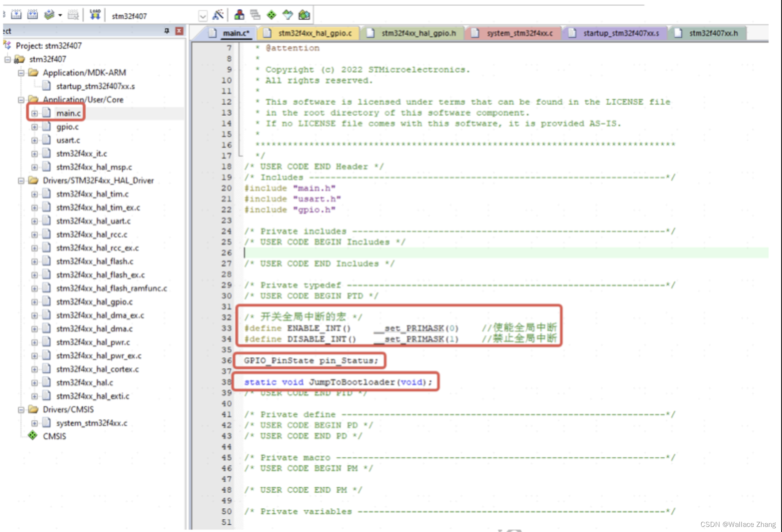Collapse the Drivers/STM32F4xx_HAL_Driver folder
Image resolution: width=782 pixels, height=532 pixels.
coord(22,180)
